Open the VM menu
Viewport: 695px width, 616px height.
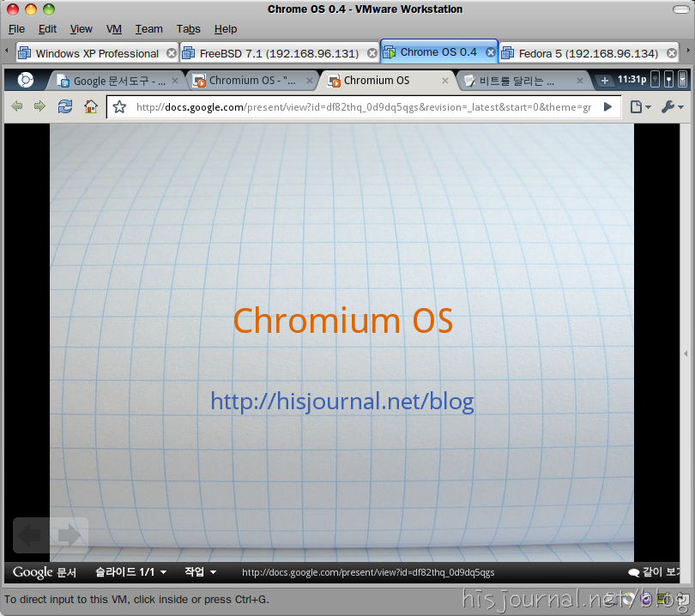[x=114, y=29]
